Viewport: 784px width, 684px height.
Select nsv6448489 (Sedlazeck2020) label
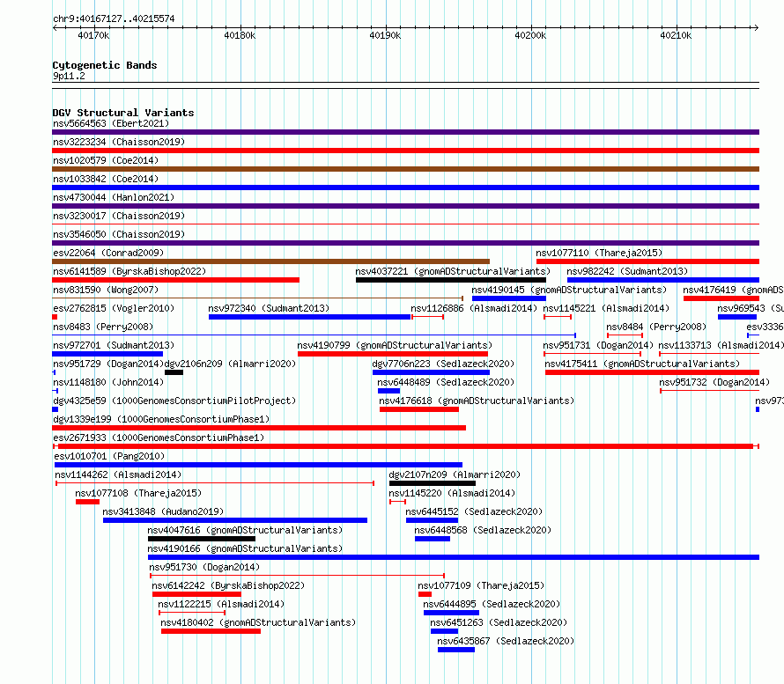(446, 382)
